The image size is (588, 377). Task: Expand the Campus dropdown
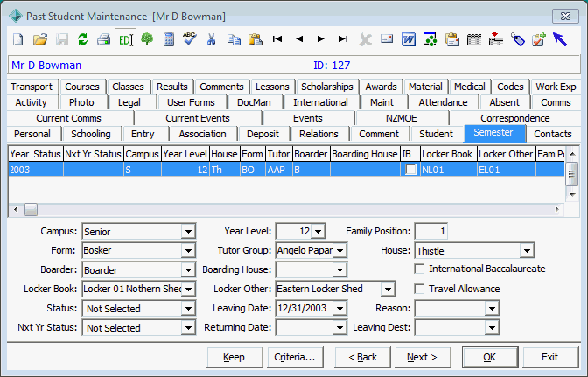pos(189,232)
